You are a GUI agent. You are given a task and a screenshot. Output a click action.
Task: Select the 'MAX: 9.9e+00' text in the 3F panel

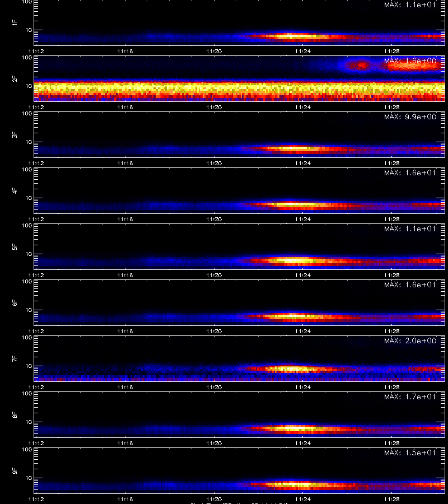410,116
